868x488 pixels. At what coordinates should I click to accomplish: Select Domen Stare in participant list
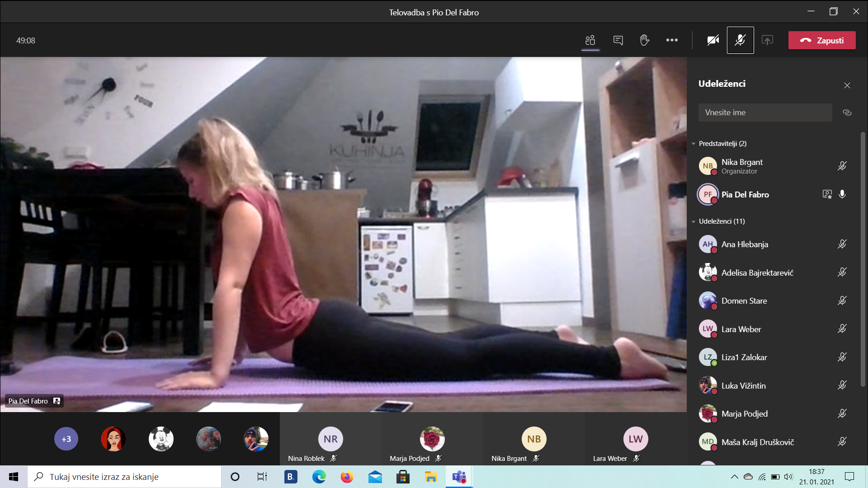(744, 301)
